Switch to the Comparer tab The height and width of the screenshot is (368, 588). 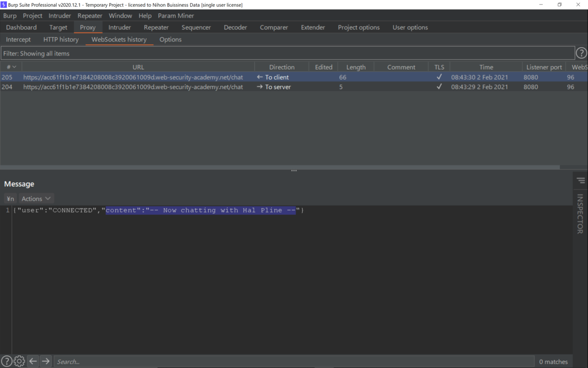coord(274,27)
